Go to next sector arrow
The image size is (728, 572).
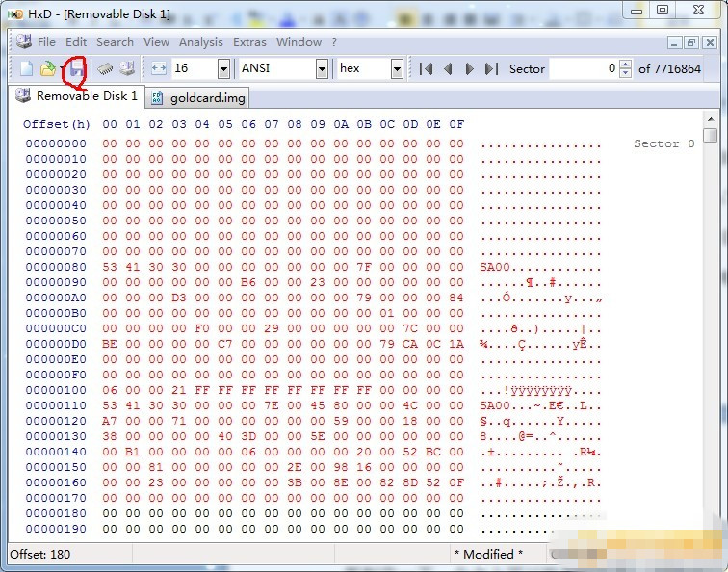(469, 68)
